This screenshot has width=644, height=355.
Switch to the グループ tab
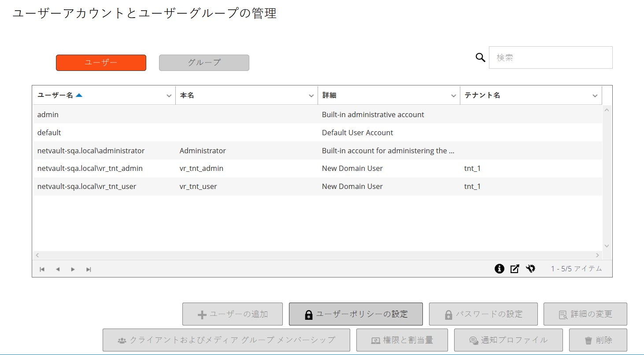[204, 63]
